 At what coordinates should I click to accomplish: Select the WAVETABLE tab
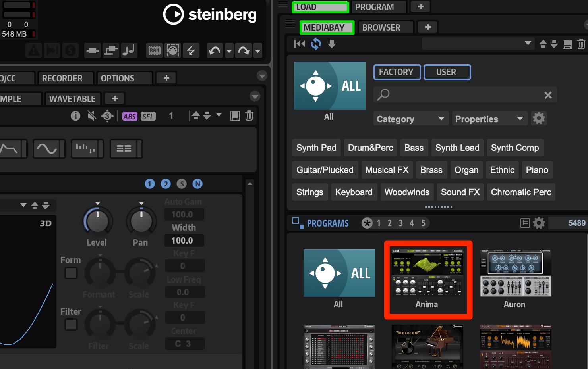(73, 99)
